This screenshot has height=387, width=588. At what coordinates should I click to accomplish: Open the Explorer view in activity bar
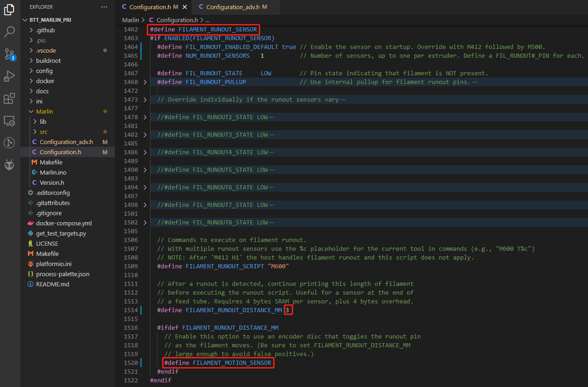9,10
